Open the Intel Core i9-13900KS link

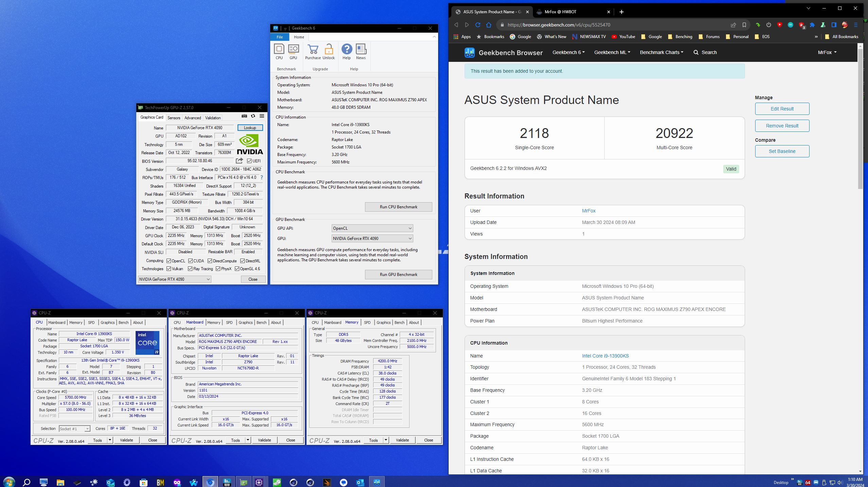click(605, 356)
